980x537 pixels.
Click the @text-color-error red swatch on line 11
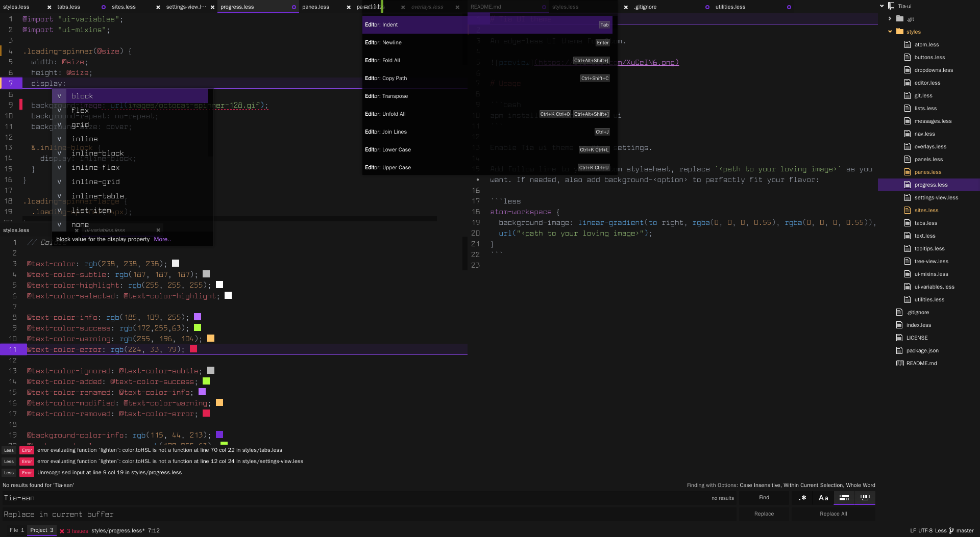coord(193,349)
